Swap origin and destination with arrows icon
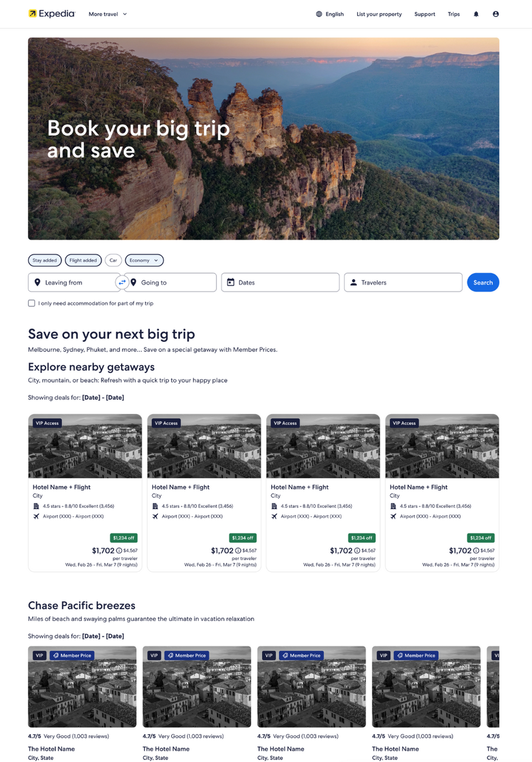This screenshot has height=762, width=532. [122, 282]
